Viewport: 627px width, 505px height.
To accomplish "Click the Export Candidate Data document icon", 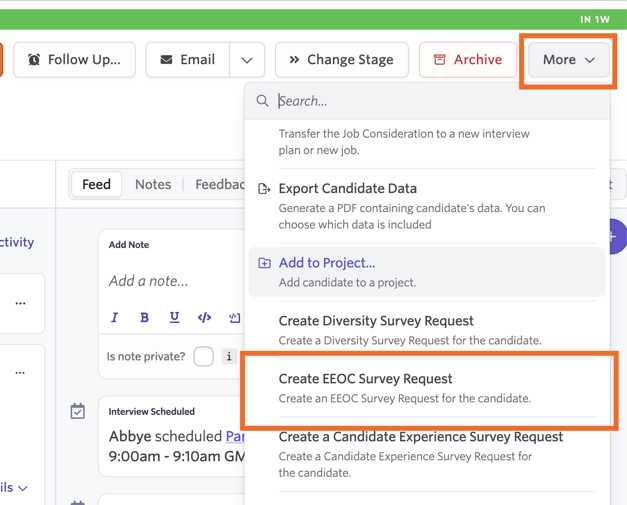I will pos(264,188).
